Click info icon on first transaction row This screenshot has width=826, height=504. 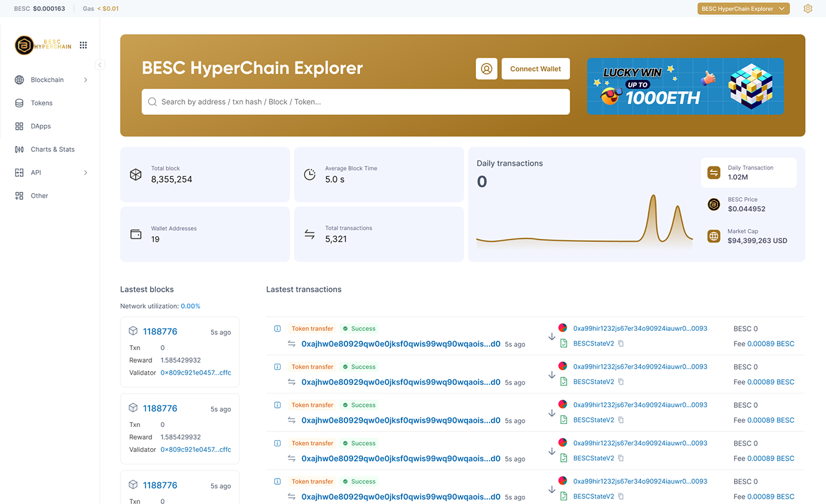277,329
